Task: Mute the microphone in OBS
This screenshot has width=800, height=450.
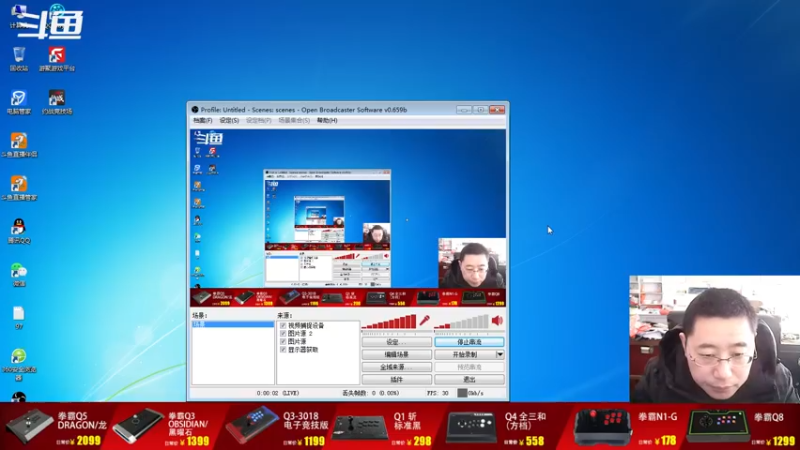Action: pyautogui.click(x=424, y=320)
